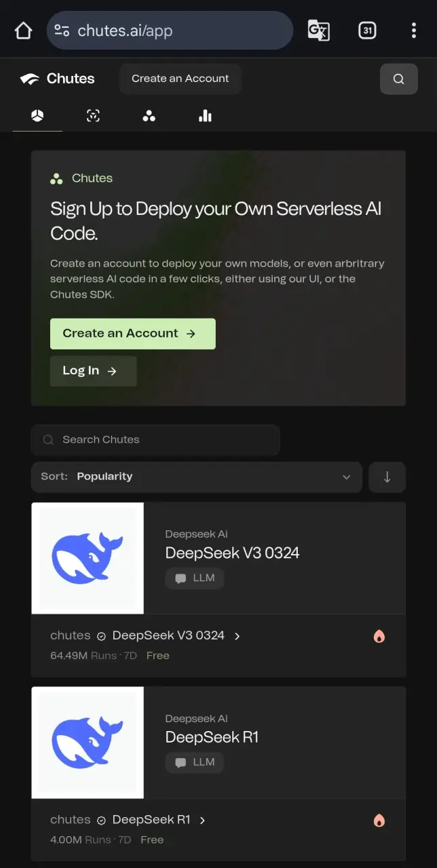Click the Chutes logo in header
Viewport: 437px width, 868px height.
pyautogui.click(x=58, y=79)
